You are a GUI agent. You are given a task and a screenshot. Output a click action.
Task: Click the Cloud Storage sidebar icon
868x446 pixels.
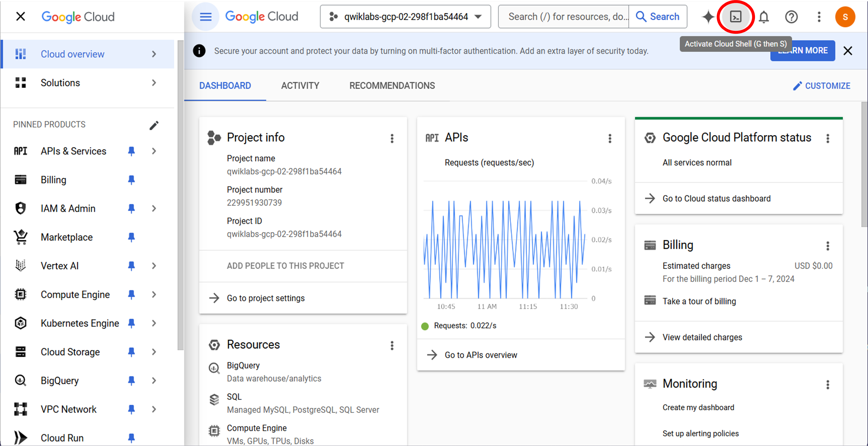[x=20, y=352]
